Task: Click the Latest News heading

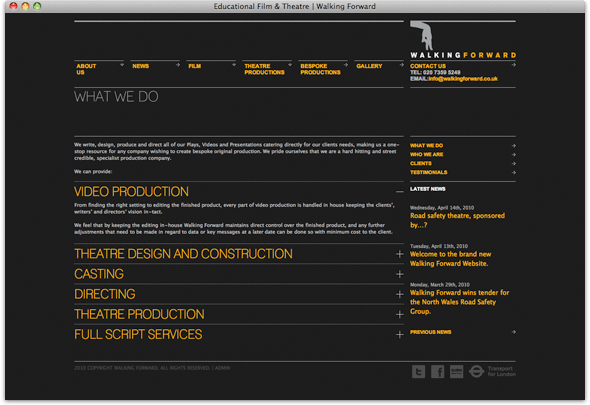Action: tap(428, 189)
